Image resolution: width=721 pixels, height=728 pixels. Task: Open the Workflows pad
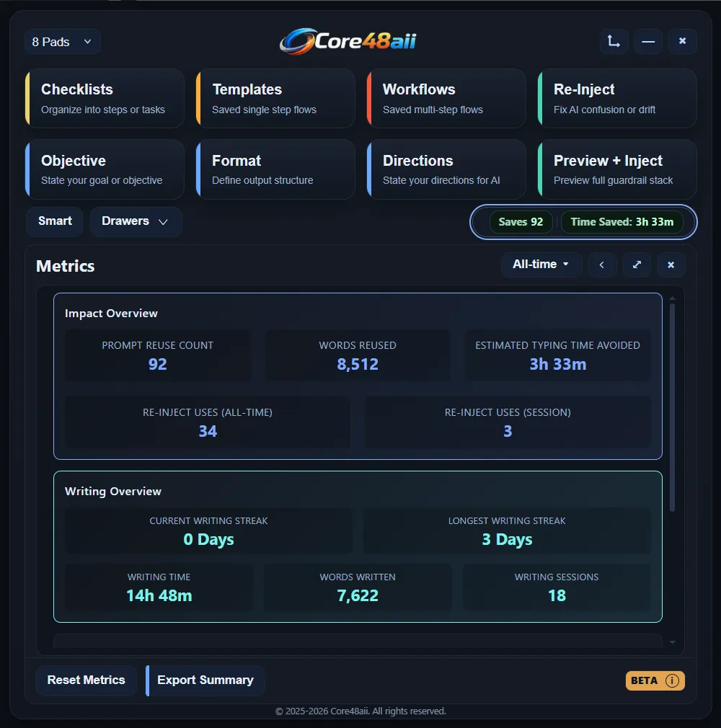[x=447, y=98]
